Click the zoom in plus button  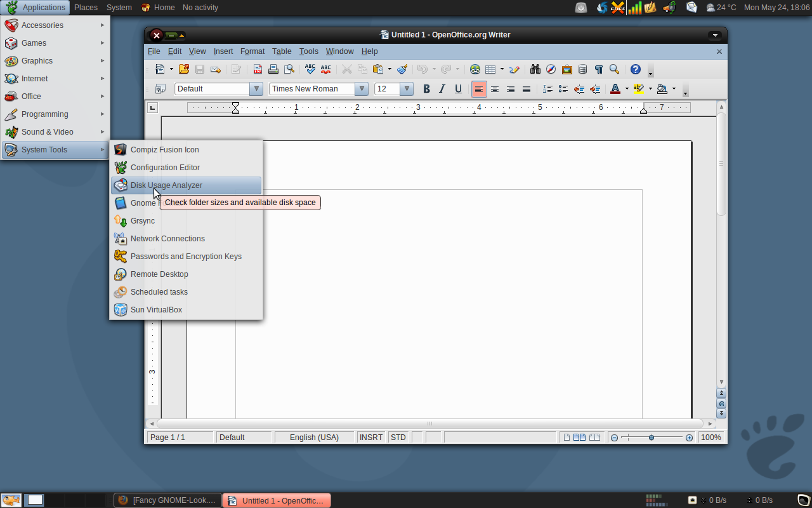pos(689,438)
